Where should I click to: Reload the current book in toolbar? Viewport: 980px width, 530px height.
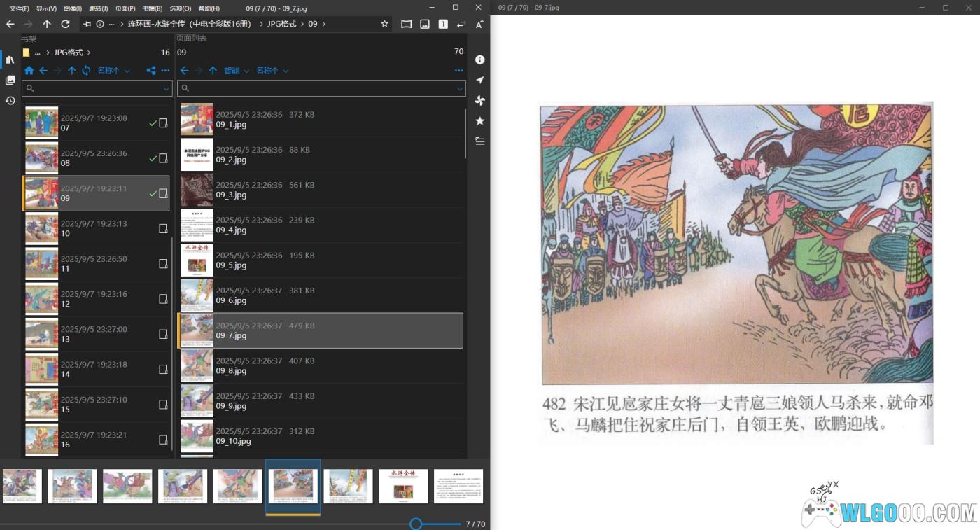[65, 24]
